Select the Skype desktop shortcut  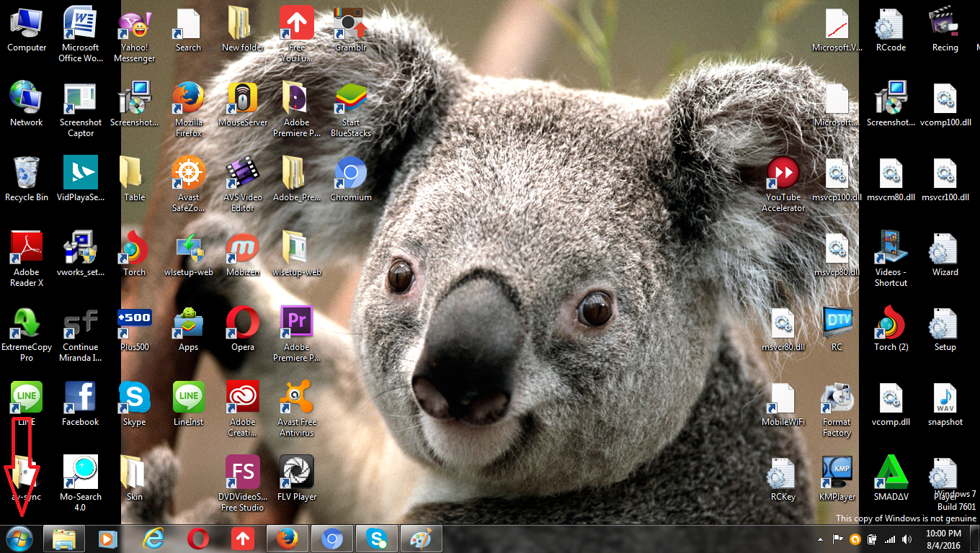pyautogui.click(x=135, y=405)
